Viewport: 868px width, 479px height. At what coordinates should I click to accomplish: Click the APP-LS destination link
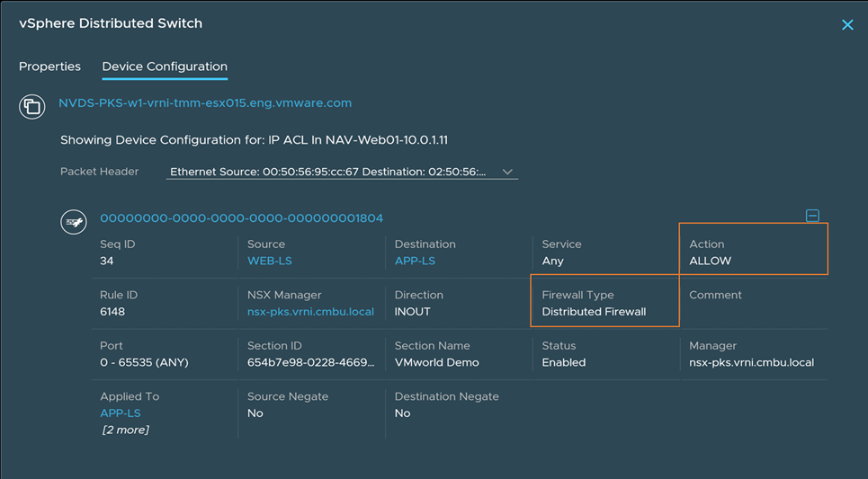(x=415, y=261)
